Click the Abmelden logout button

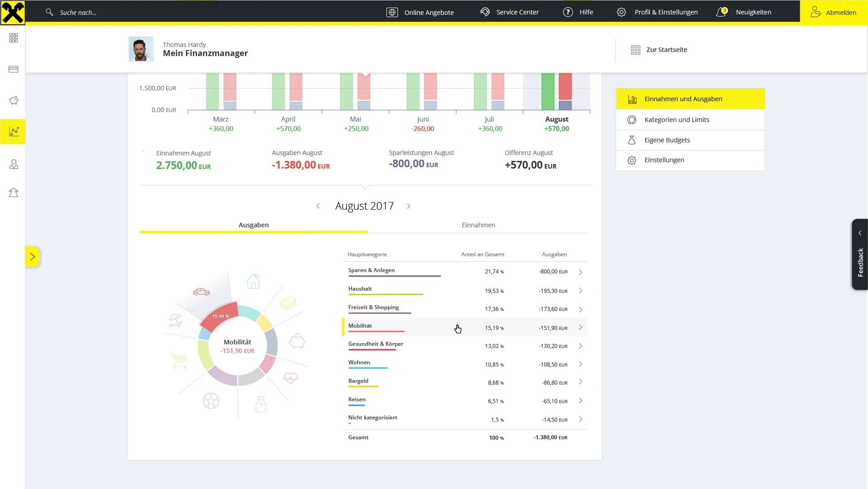pyautogui.click(x=833, y=12)
